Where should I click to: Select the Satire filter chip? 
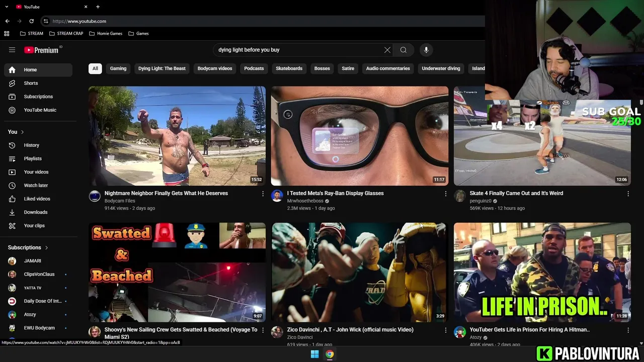348,68
